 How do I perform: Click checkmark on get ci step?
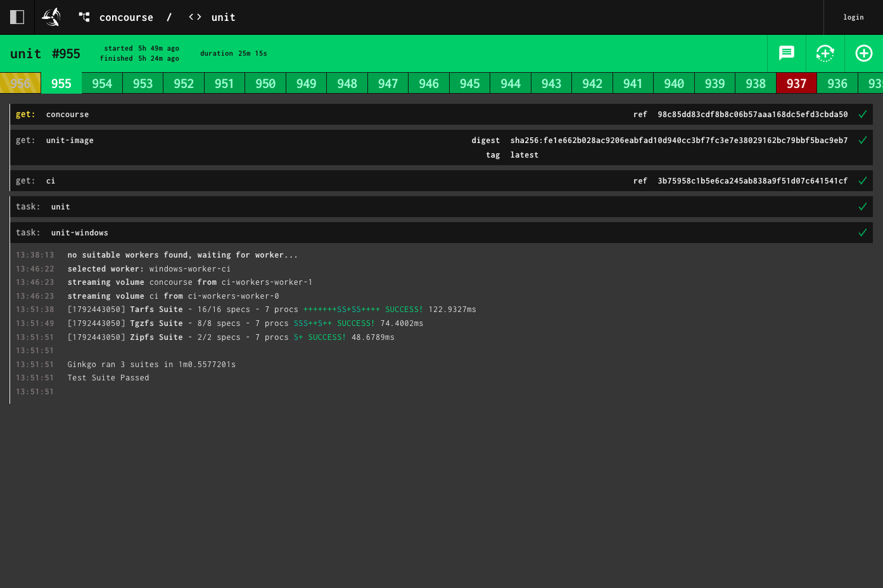pos(862,181)
